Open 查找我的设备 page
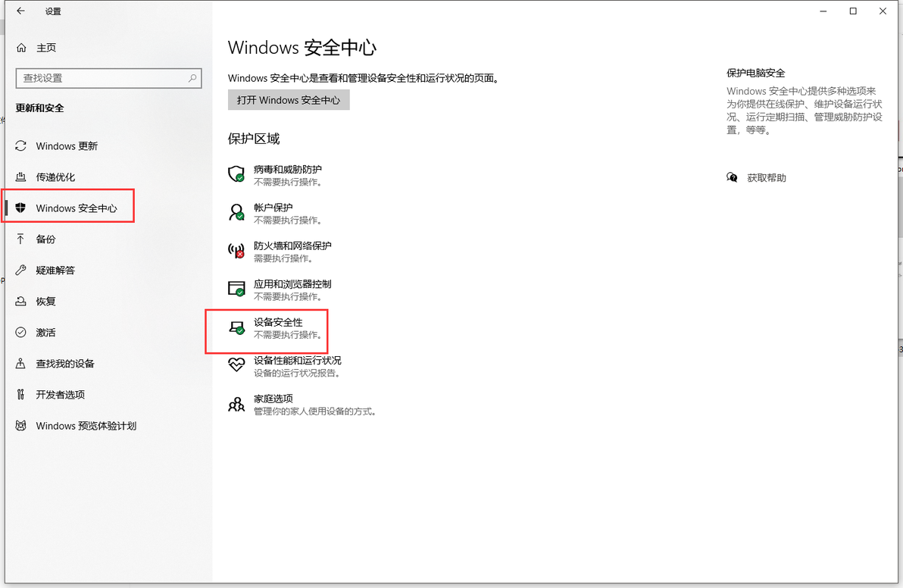This screenshot has height=588, width=903. click(65, 364)
